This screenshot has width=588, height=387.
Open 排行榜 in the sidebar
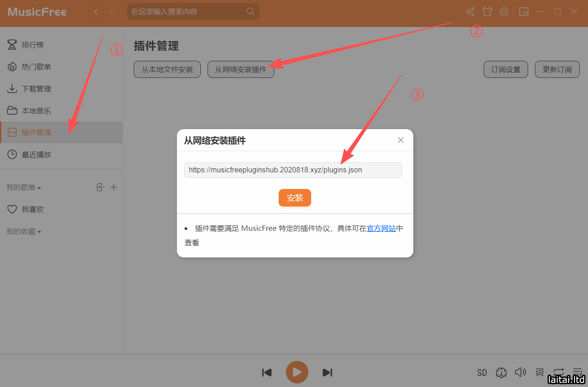[32, 45]
